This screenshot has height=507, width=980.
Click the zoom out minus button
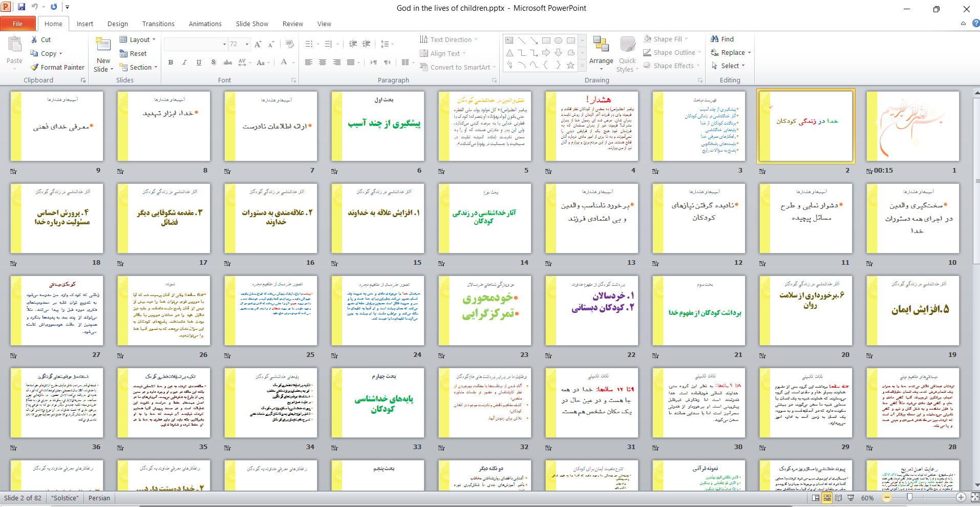point(887,497)
